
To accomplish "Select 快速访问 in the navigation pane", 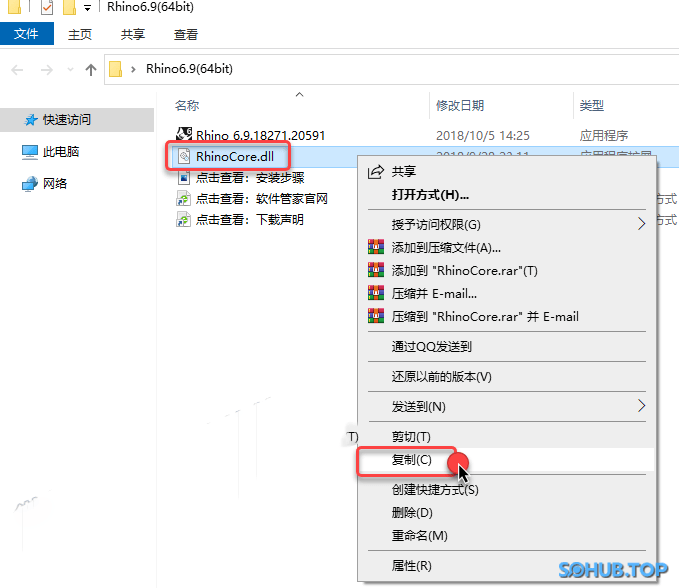I will click(77, 120).
